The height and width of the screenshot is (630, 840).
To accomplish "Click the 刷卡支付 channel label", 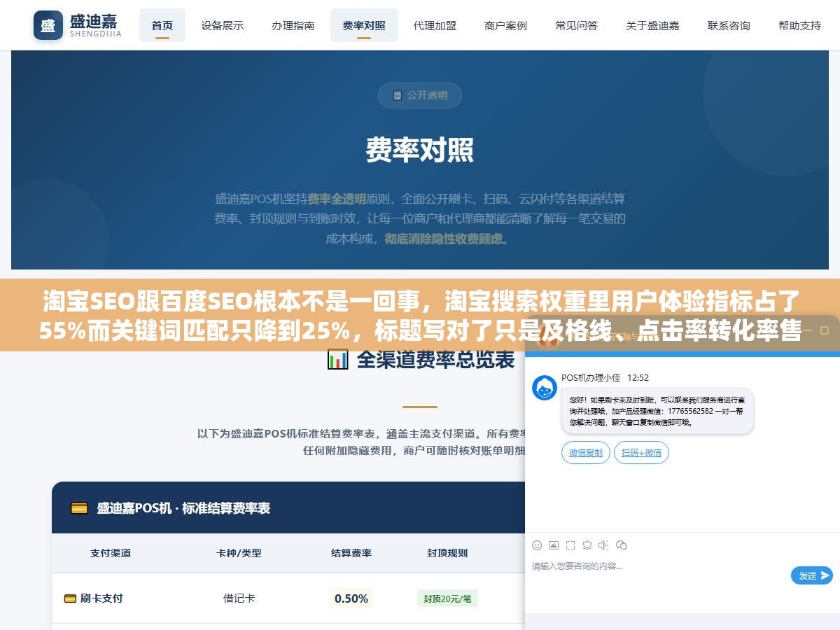I will (x=101, y=598).
